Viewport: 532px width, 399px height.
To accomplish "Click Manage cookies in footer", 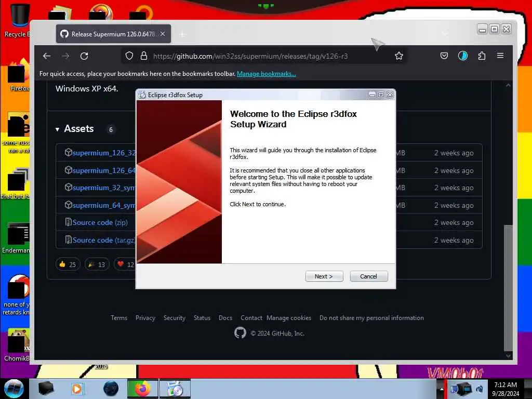I will (289, 318).
